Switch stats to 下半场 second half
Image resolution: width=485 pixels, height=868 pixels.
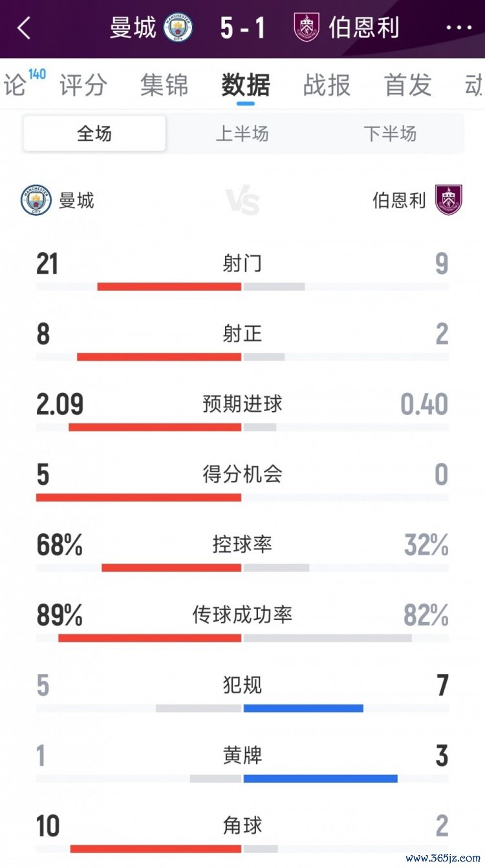390,134
